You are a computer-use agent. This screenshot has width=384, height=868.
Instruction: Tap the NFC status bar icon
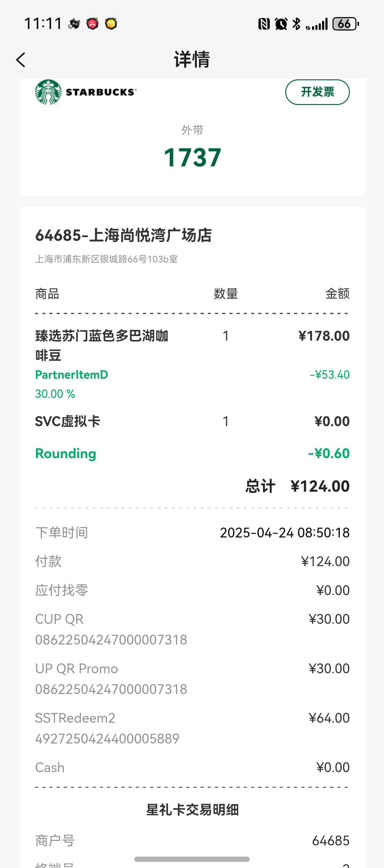point(264,24)
